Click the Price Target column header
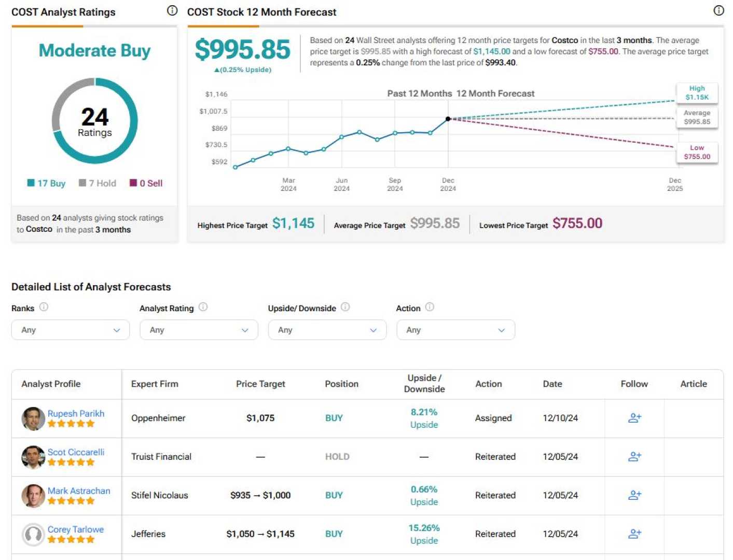The image size is (733, 560). (260, 384)
